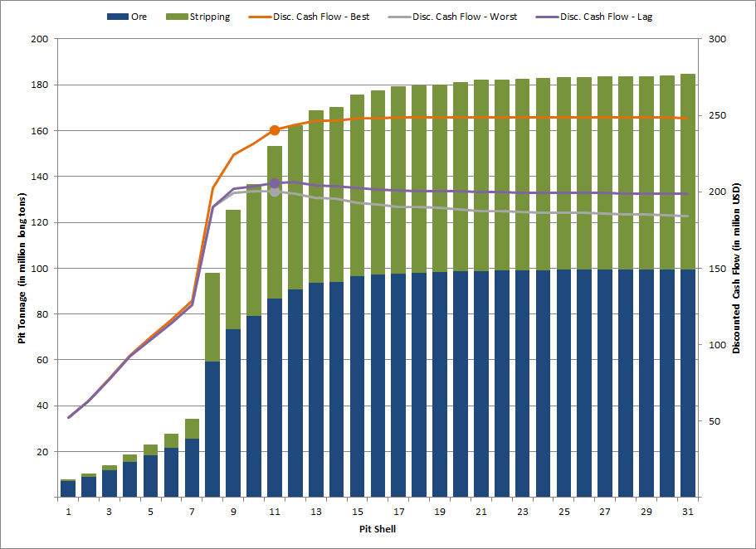Click the orange marker on the Best line

(x=275, y=130)
